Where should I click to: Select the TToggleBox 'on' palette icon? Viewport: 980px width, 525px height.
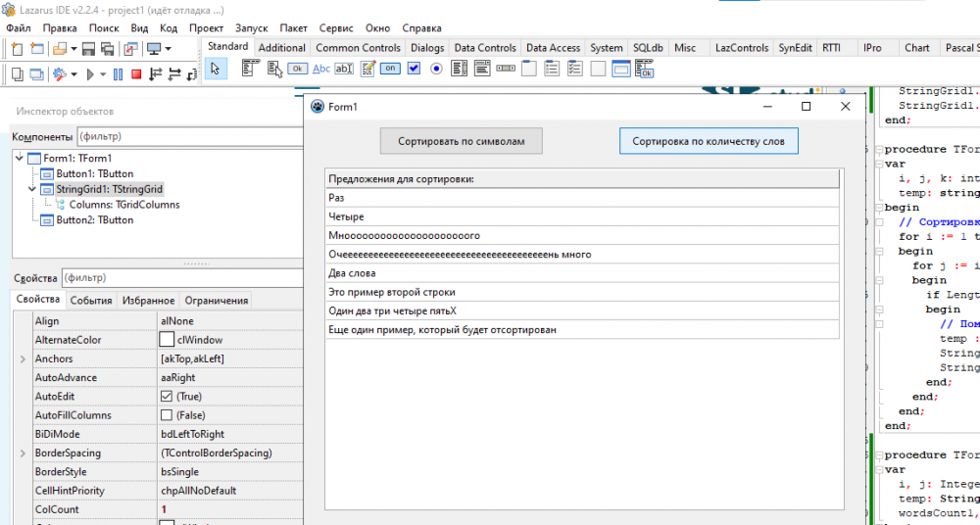click(390, 69)
